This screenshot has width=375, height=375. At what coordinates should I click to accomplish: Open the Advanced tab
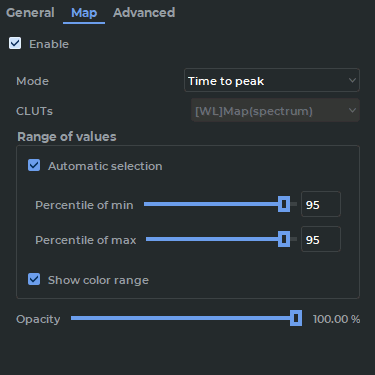pos(144,13)
